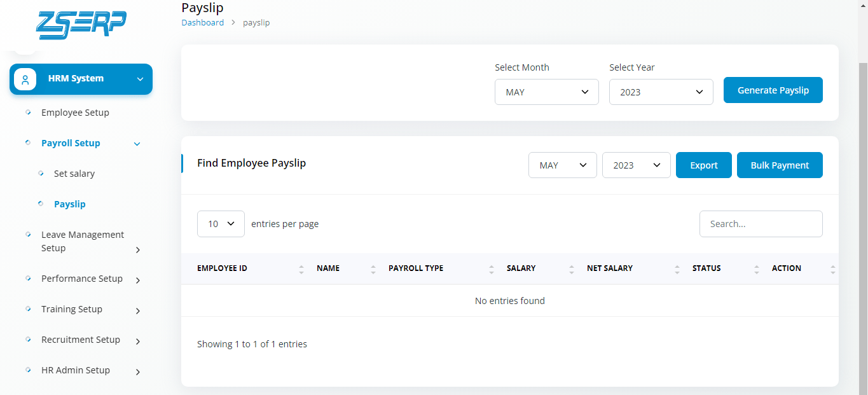Go to Dashboard breadcrumb link
The image size is (868, 395).
(x=203, y=22)
